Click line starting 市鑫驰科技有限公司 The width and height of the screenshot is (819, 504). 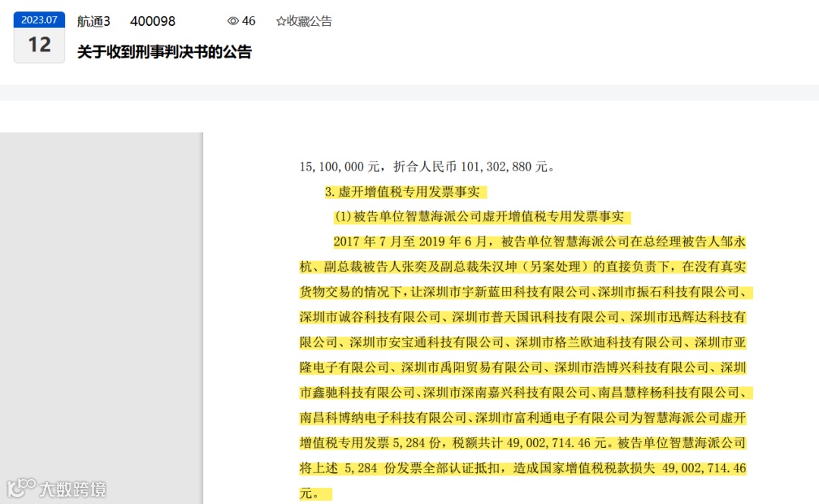[526, 393]
